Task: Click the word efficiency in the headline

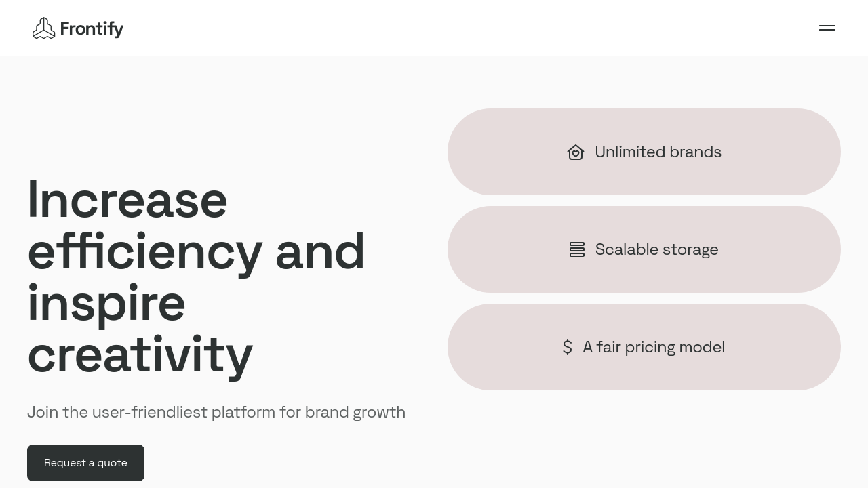Action: tap(144, 251)
